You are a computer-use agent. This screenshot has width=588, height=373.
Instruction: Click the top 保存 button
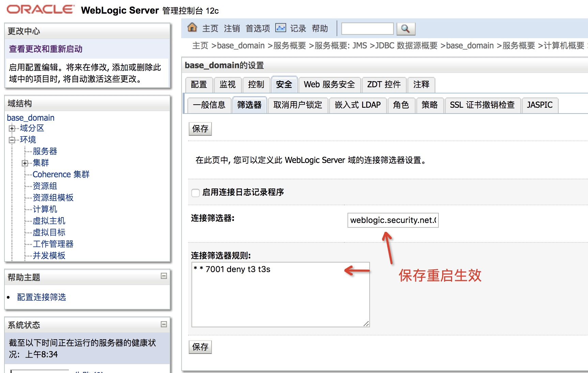[x=200, y=129]
